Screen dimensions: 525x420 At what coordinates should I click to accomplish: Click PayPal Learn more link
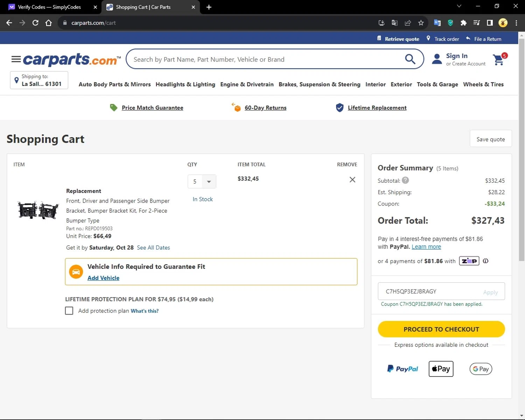[x=426, y=247]
